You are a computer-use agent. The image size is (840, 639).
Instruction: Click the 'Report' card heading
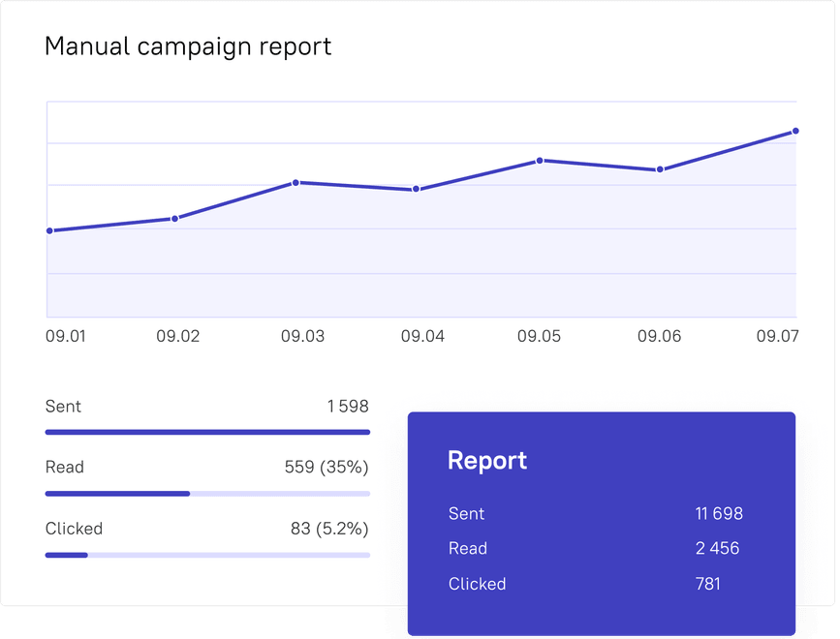pyautogui.click(x=487, y=461)
